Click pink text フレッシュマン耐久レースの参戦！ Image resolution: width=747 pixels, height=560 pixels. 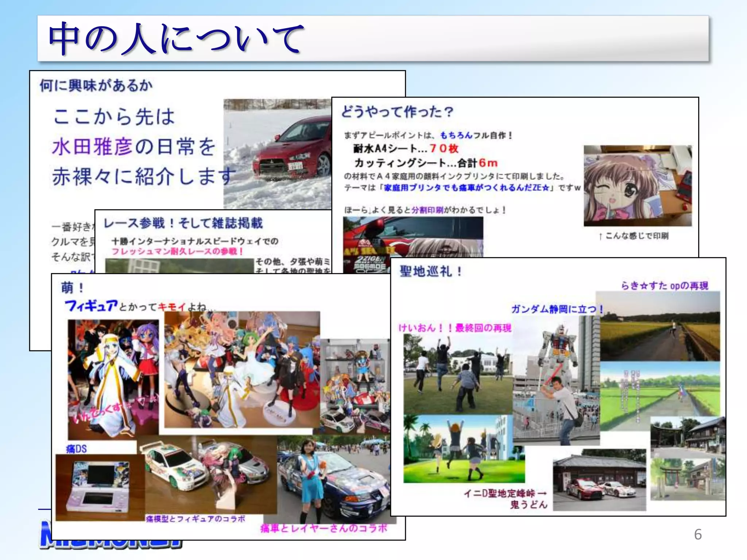point(177,251)
